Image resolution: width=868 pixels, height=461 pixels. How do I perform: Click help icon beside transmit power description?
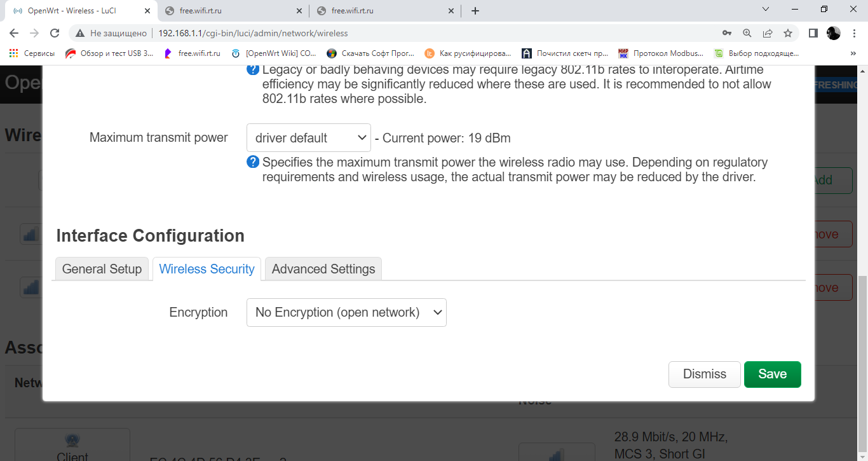coord(253,162)
